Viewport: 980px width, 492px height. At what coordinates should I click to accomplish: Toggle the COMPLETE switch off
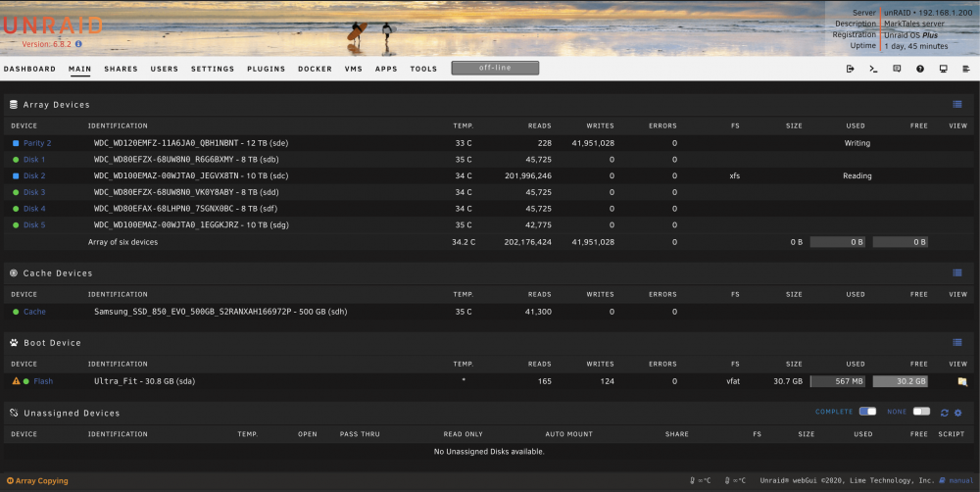point(867,412)
